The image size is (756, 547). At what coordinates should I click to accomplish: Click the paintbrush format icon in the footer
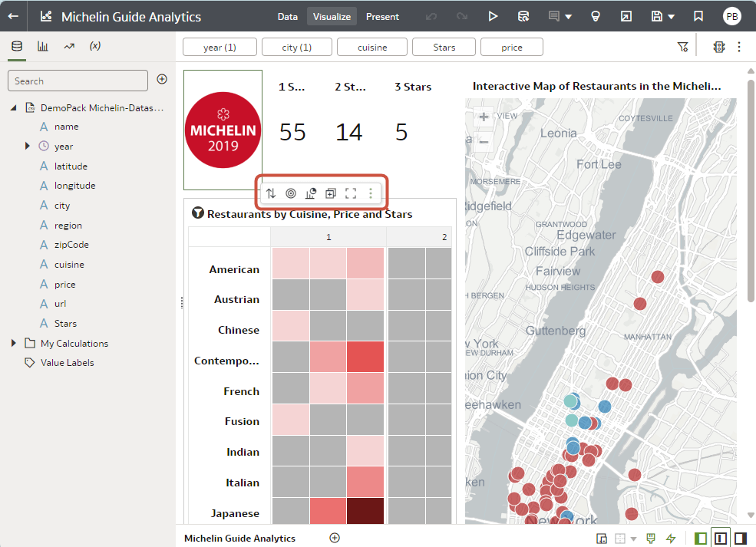[651, 539]
